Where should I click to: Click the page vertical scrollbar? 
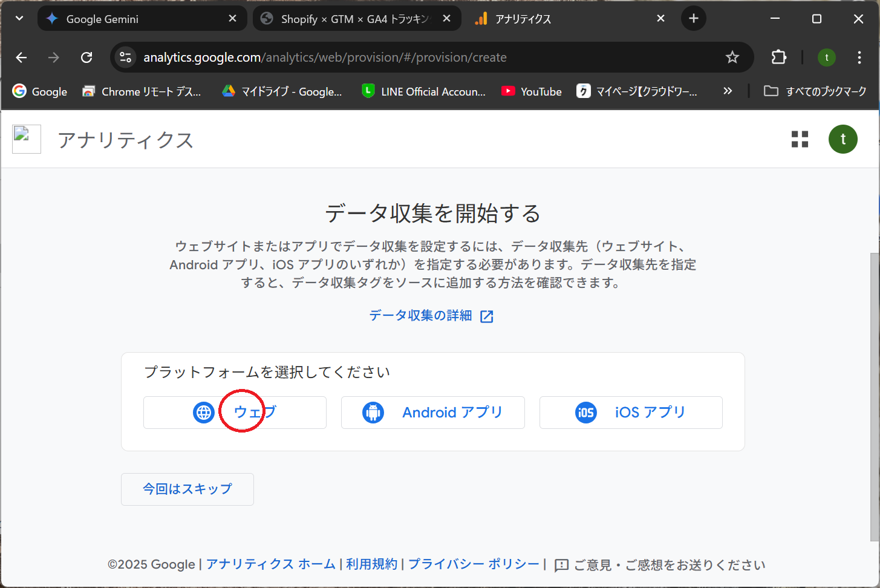[875, 396]
